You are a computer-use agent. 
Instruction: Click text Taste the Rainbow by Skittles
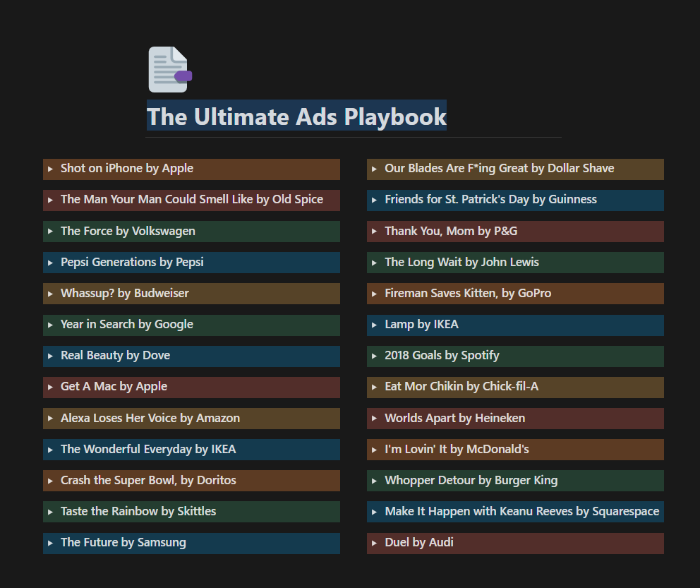click(138, 511)
